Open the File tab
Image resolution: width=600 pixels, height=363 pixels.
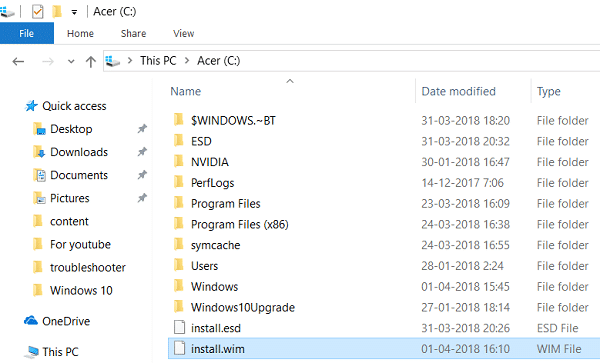click(27, 33)
